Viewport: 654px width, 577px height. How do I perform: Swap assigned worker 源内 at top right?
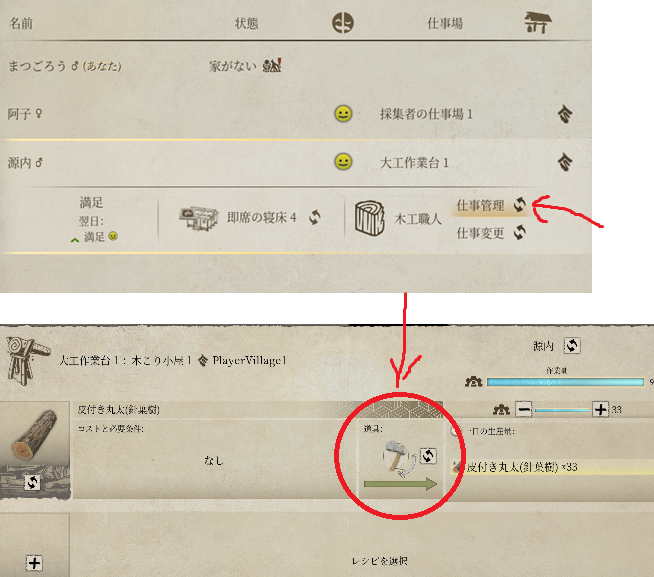[572, 345]
